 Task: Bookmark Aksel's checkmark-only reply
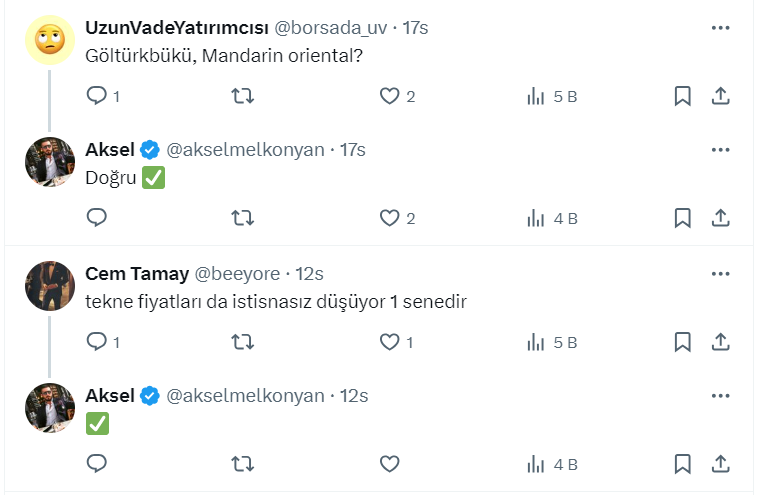[x=683, y=464]
